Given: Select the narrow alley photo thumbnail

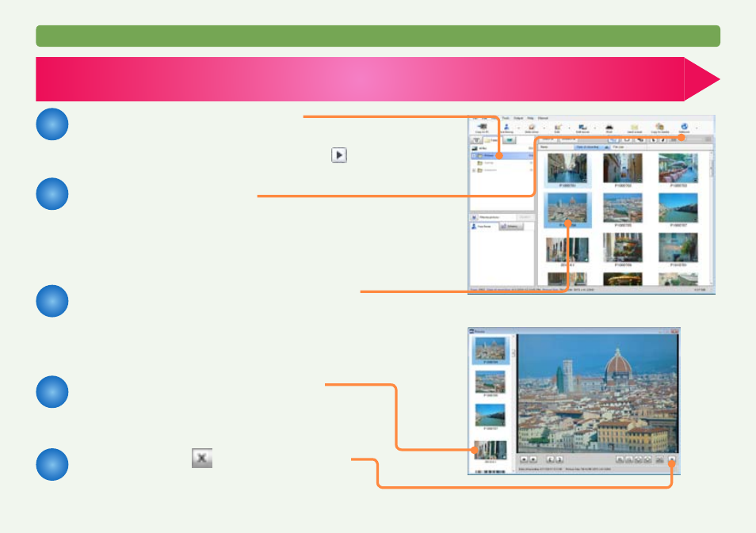Looking at the screenshot, I should pos(622,168).
